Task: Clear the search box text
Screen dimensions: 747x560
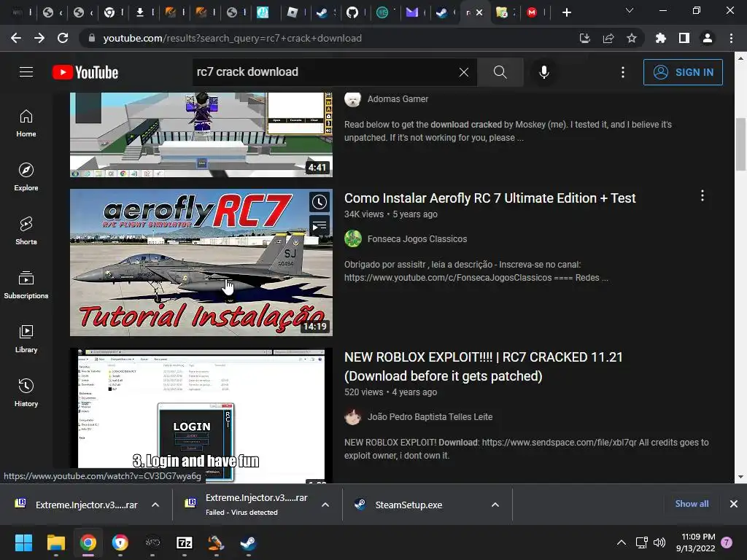Action: coord(463,72)
